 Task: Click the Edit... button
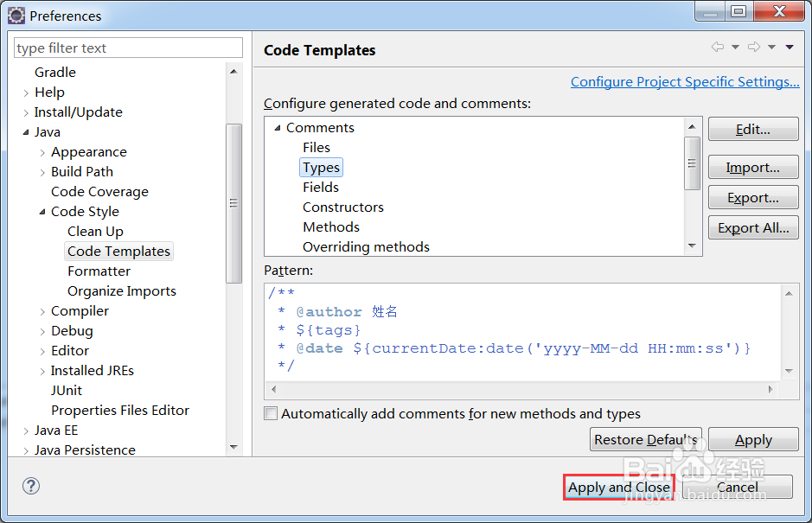(753, 129)
